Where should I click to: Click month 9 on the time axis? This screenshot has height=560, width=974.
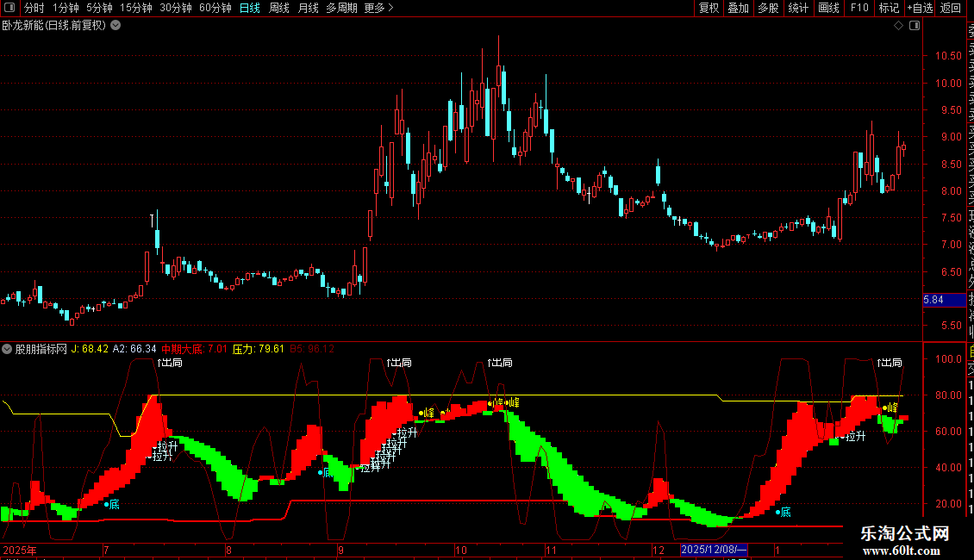tap(341, 550)
